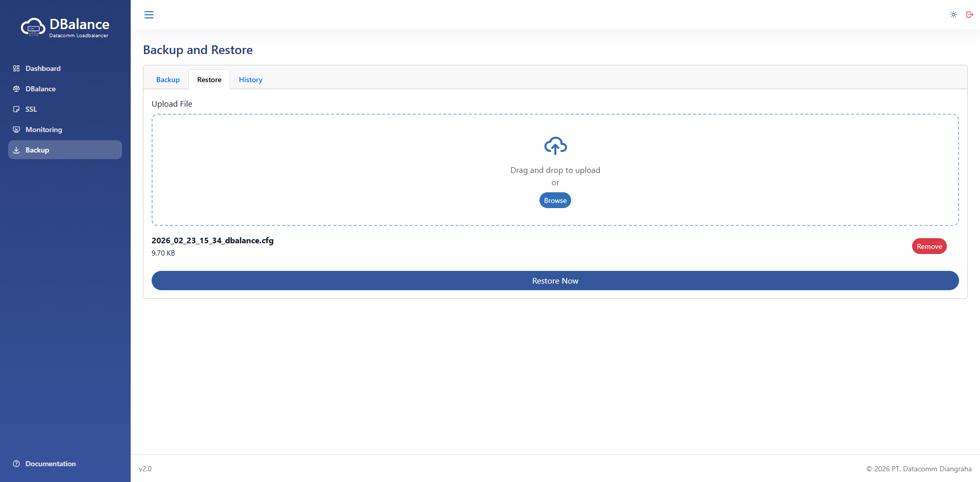Toggle the light/dark theme sun icon
The width and height of the screenshot is (980, 482).
click(953, 15)
